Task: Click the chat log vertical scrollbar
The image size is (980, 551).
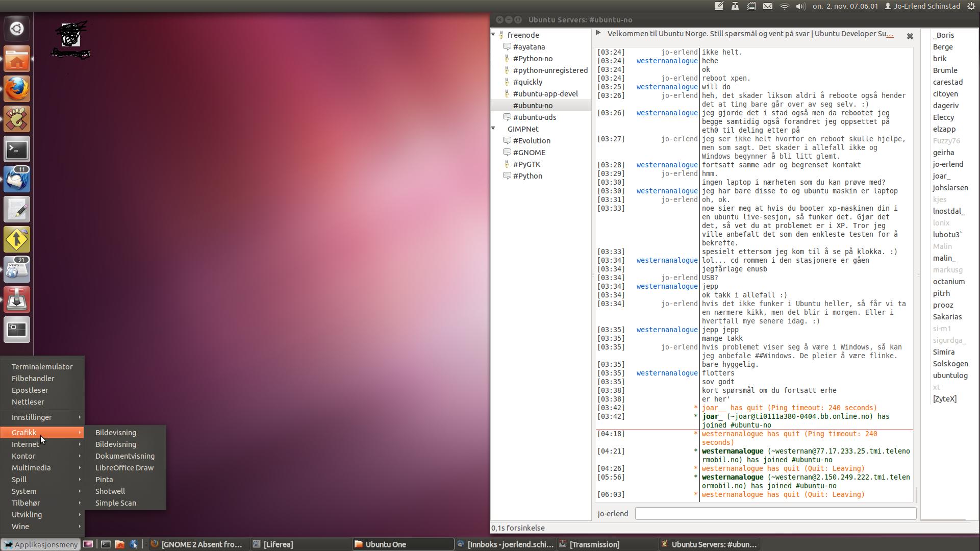Action: coord(917,495)
